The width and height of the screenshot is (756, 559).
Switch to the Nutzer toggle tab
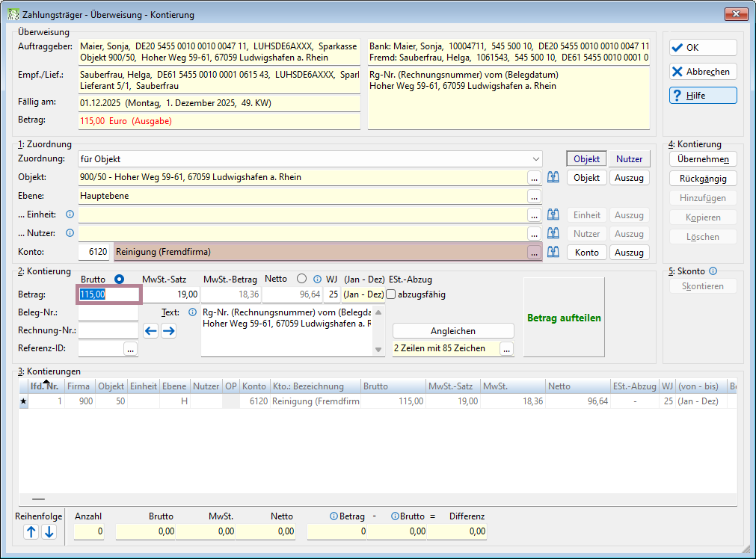629,159
